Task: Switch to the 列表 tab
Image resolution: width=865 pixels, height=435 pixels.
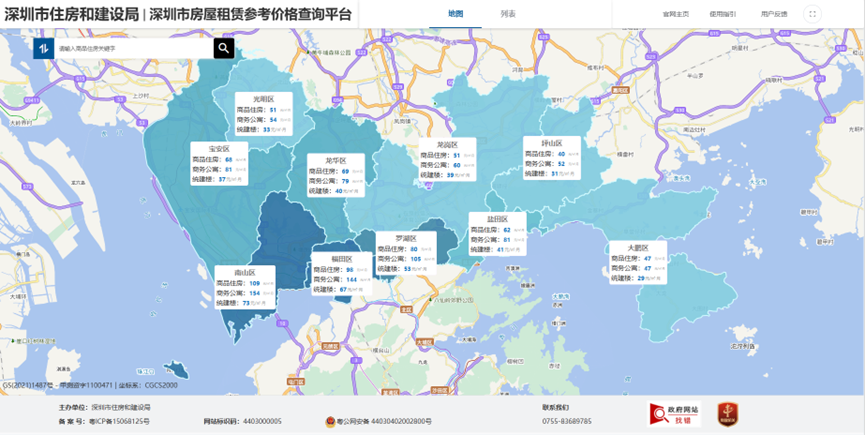Action: tap(508, 14)
